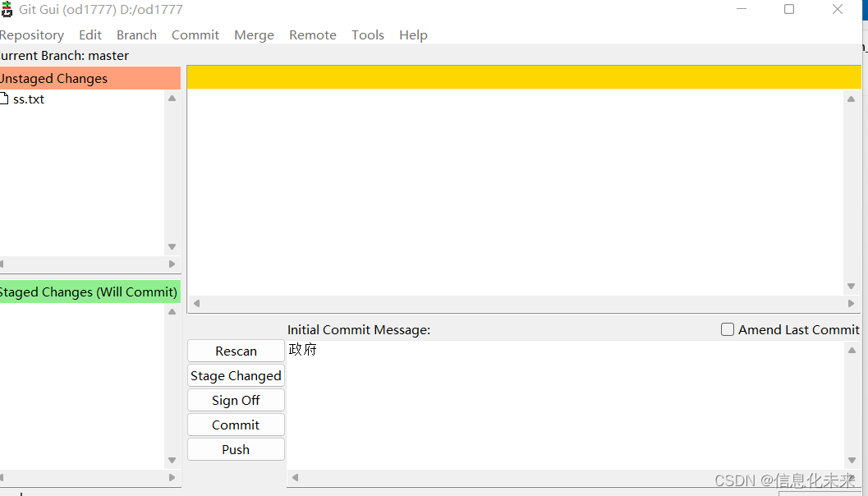This screenshot has height=496, width=868.
Task: Click the Staged Changes scroll right arrow
Action: point(172,477)
